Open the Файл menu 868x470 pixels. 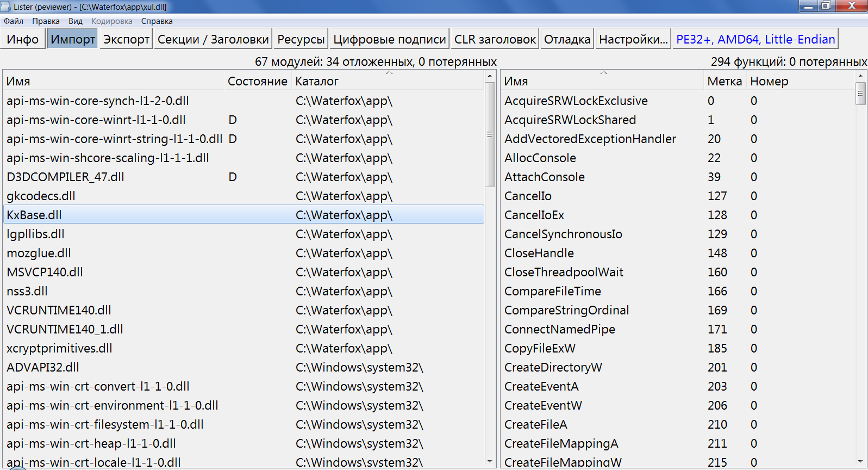point(14,21)
